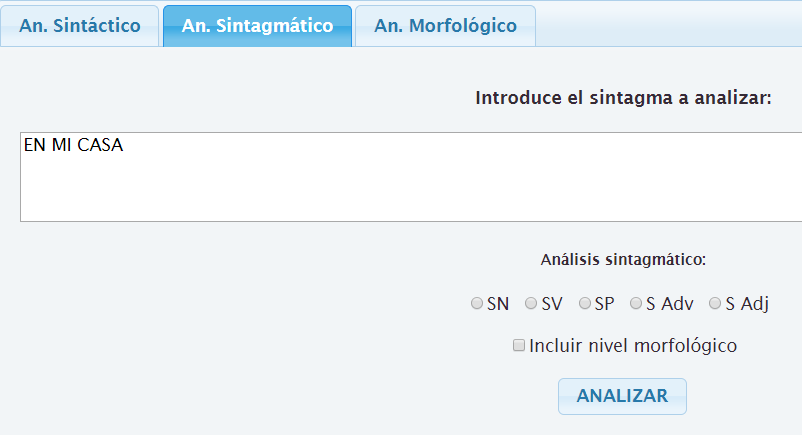
Task: Select the S Adv radio button circle
Action: pos(636,303)
